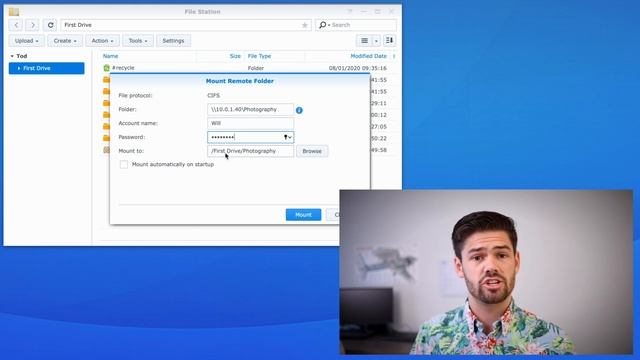Screen dimensions: 640x360
Task: Sort by Modified Date column header
Action: (x=368, y=56)
